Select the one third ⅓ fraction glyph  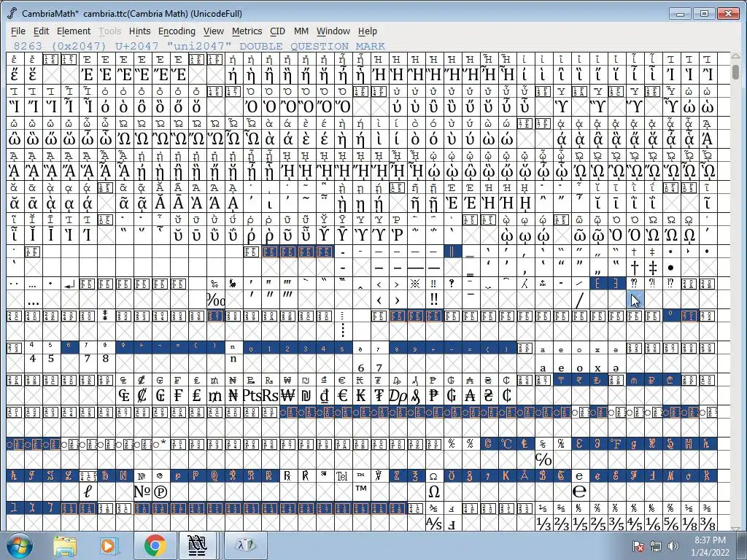click(x=543, y=524)
